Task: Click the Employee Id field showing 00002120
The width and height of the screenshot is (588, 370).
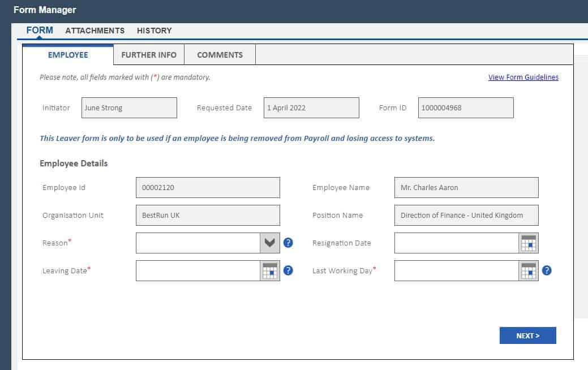Action: [208, 187]
